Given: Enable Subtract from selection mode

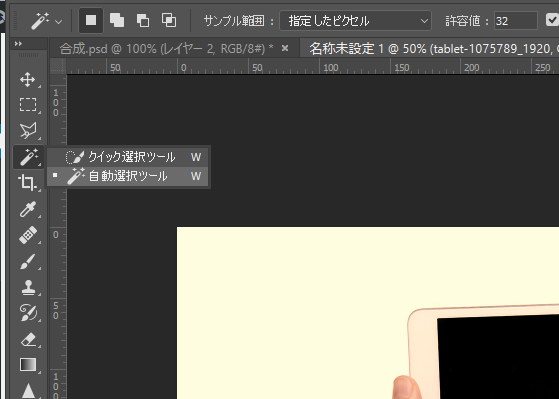Looking at the screenshot, I should (143, 20).
